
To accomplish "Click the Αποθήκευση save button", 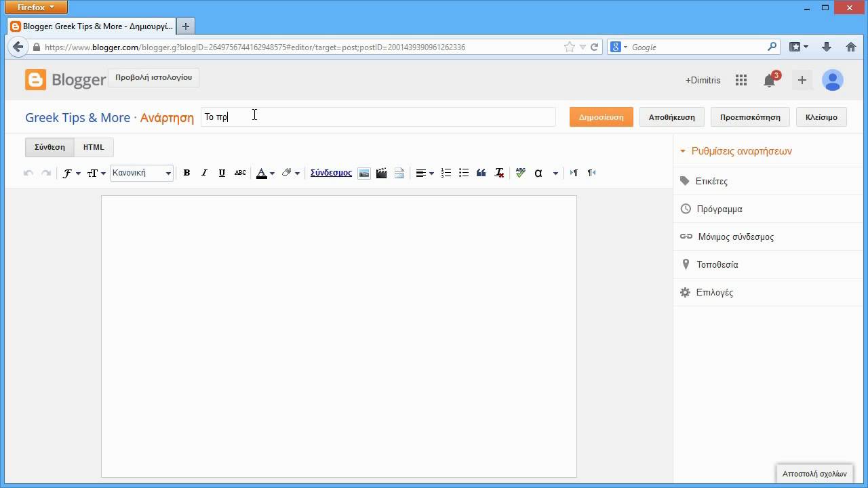I will [671, 117].
